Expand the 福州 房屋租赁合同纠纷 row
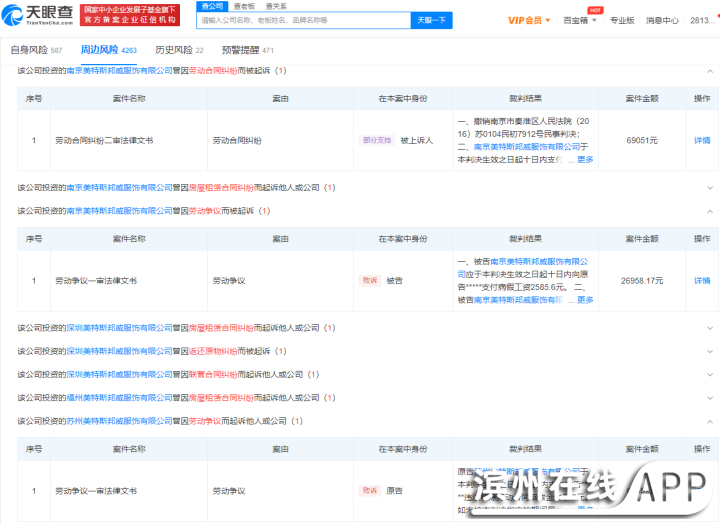This screenshot has height=524, width=720. tap(707, 398)
